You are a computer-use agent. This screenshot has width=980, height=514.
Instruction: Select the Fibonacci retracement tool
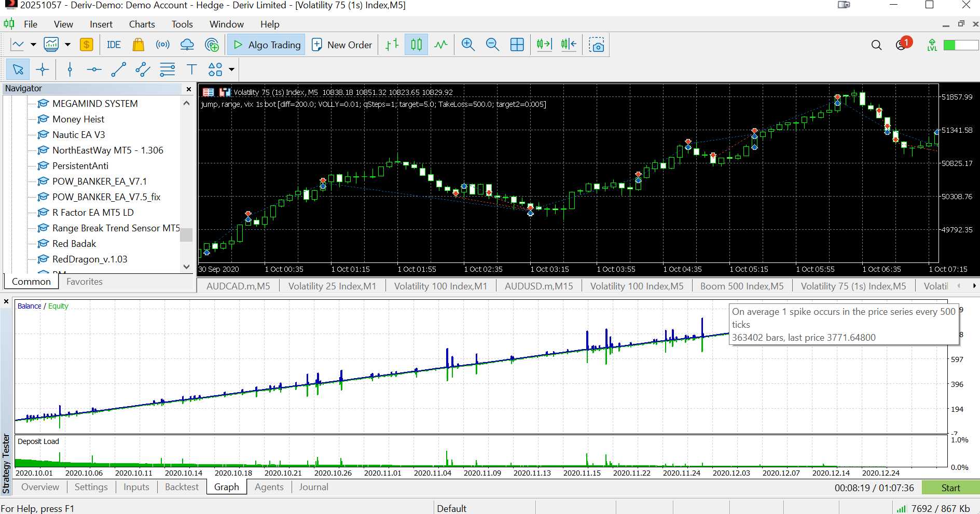click(x=167, y=69)
